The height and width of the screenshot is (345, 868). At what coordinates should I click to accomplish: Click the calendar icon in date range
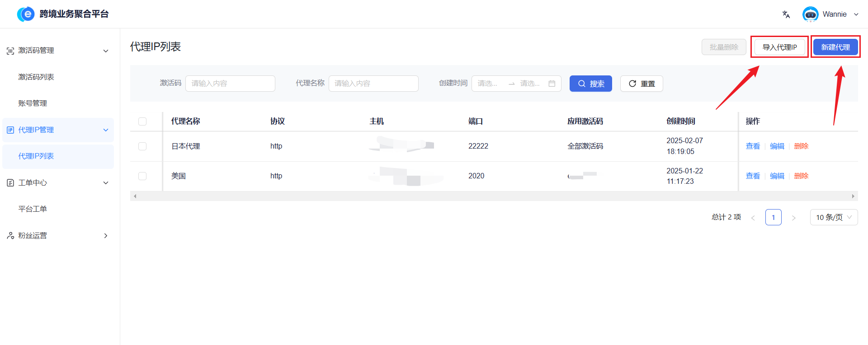(552, 84)
